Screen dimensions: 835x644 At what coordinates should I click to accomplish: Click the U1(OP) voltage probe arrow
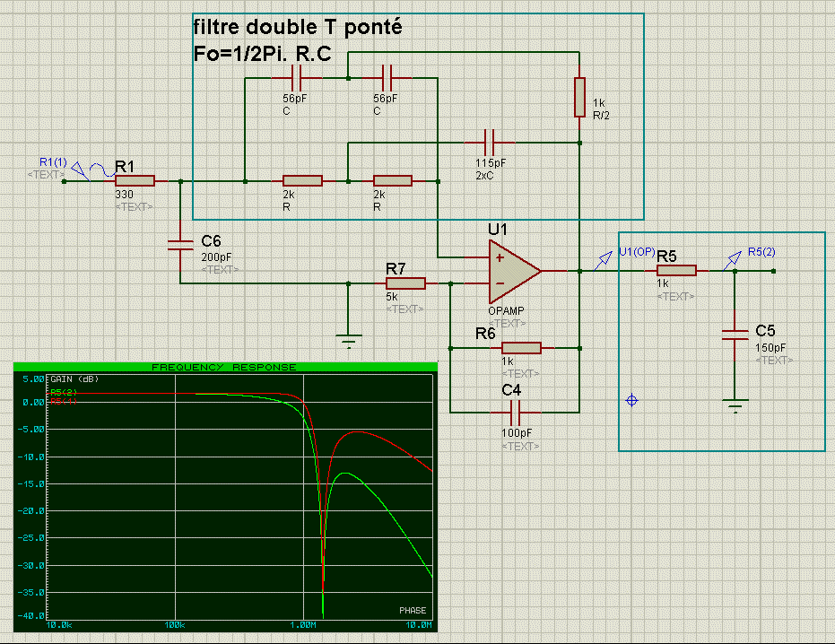[x=603, y=260]
